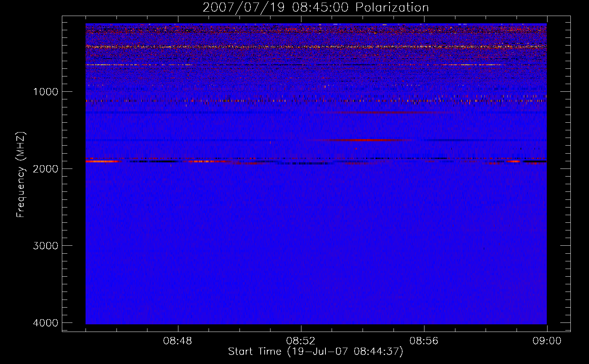Click the 4000 frequency tick label

46,323
